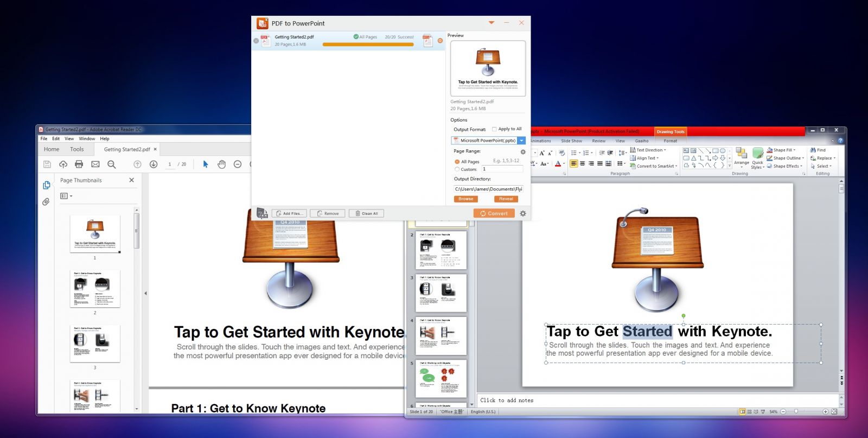Image resolution: width=868 pixels, height=438 pixels.
Task: Click the print icon in Acrobat Reader
Action: tap(79, 164)
